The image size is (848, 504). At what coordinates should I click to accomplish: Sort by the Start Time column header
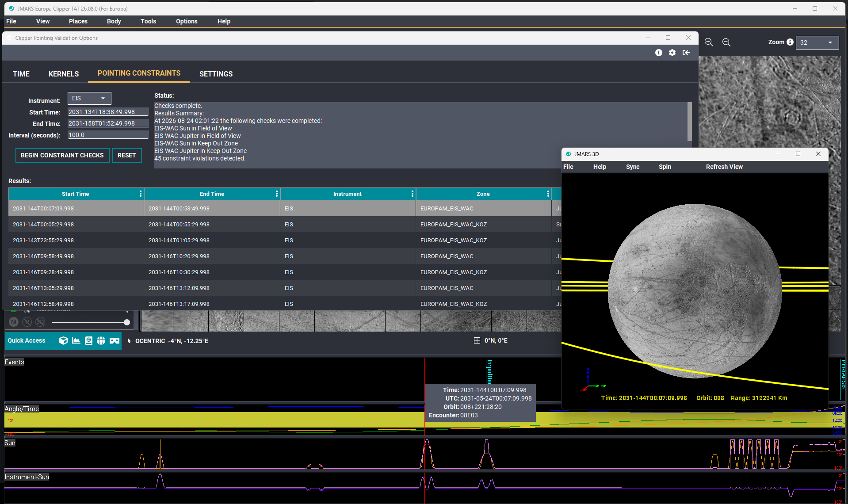coord(75,194)
